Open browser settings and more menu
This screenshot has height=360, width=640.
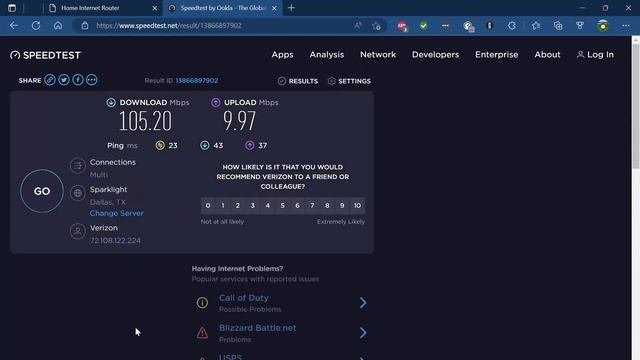[626, 26]
